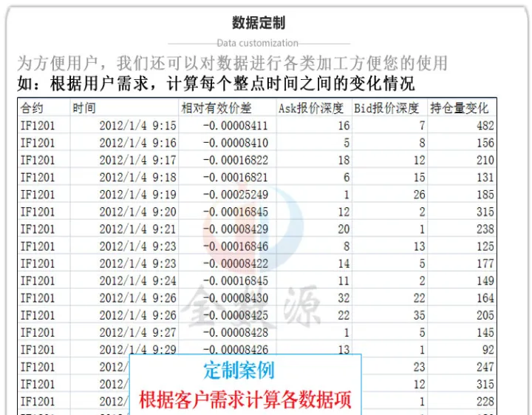
Task: Select spread value -0.00008430
Action: 236,298
